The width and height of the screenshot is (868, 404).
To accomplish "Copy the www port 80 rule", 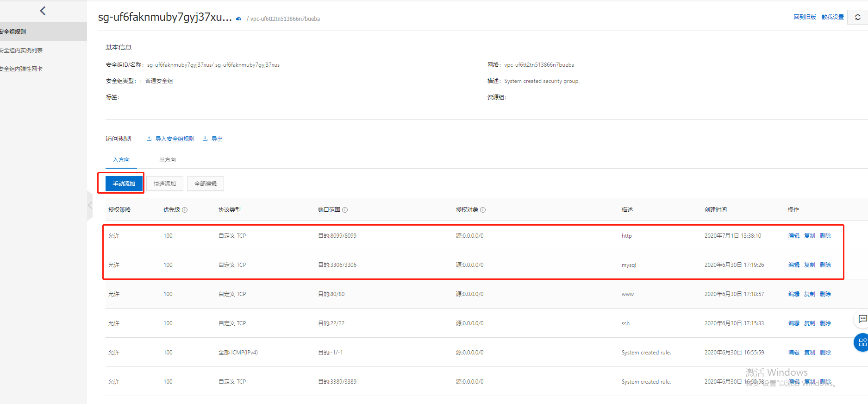I will coord(810,294).
